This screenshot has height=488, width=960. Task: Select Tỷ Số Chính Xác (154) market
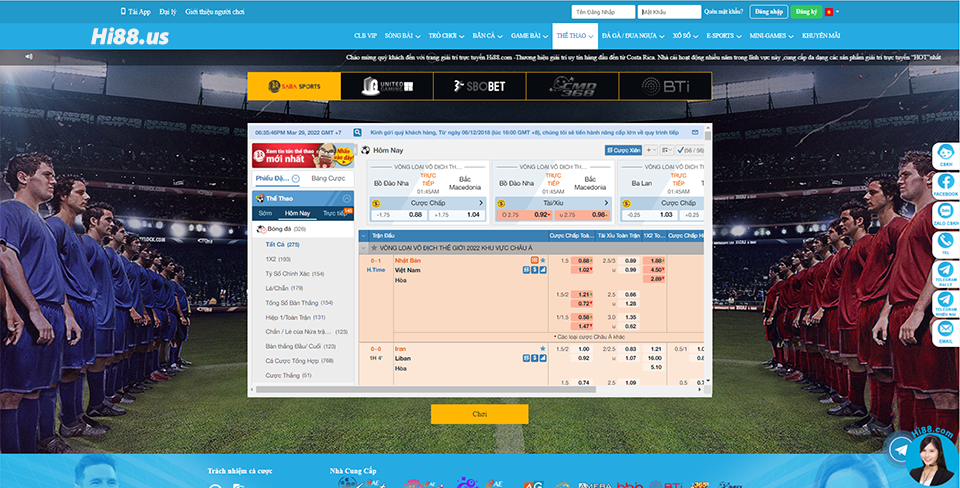(x=295, y=274)
